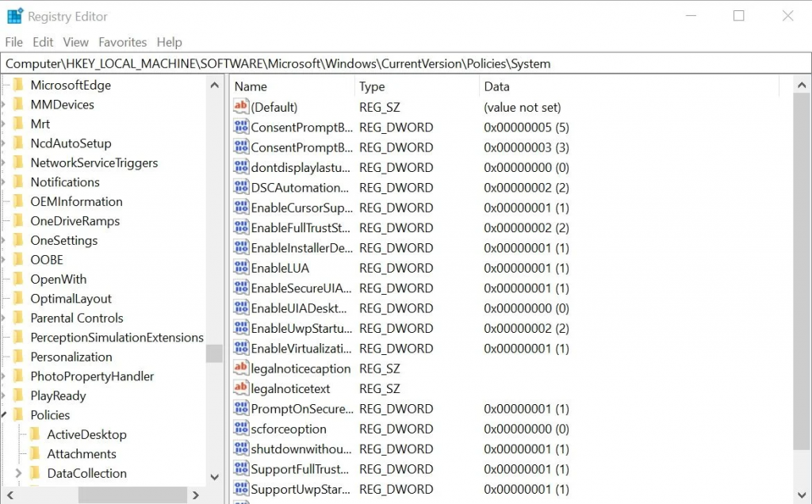Click the Data column header
812x504 pixels.
pos(629,86)
